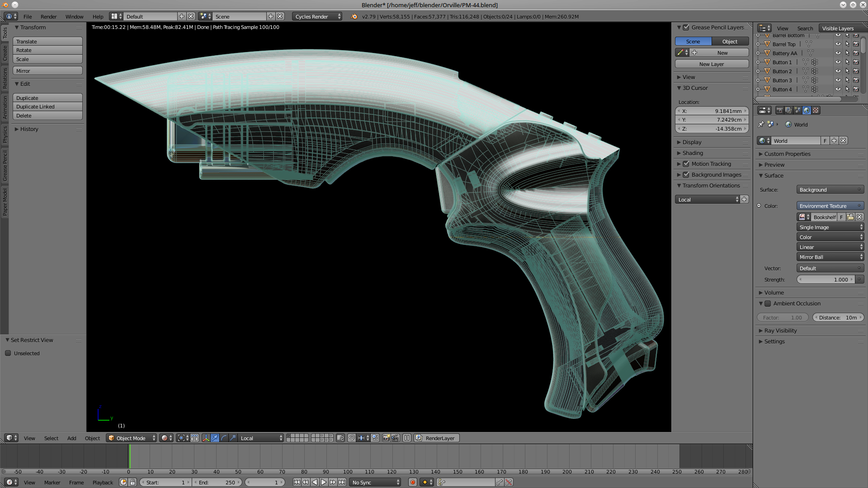Screen dimensions: 868x488
Task: Toggle Grease Pencil Layers checkbox
Action: pos(686,27)
